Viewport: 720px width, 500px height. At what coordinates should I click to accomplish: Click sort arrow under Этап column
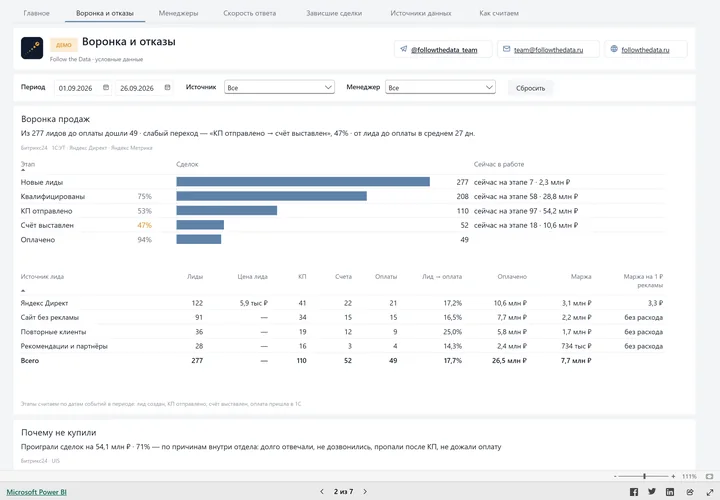pos(23,170)
